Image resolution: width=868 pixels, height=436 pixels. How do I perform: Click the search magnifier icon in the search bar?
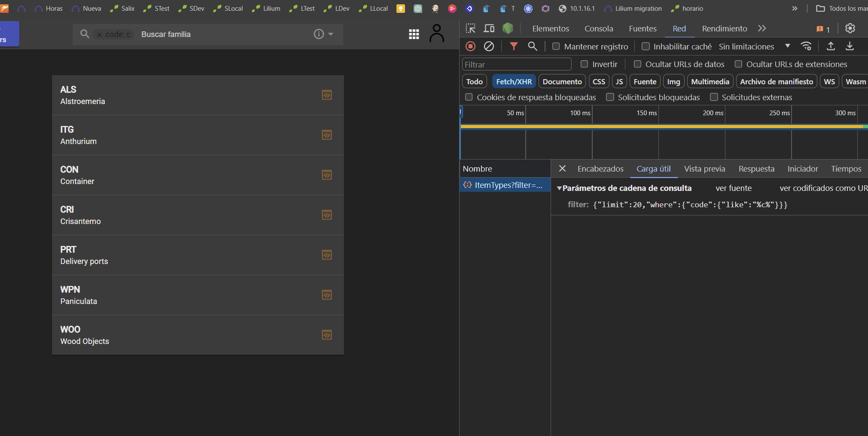85,34
